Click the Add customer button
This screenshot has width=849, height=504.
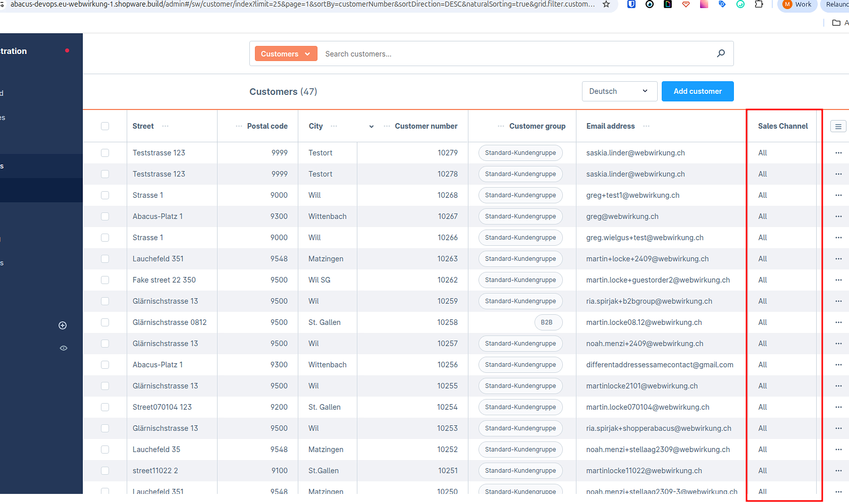click(698, 91)
